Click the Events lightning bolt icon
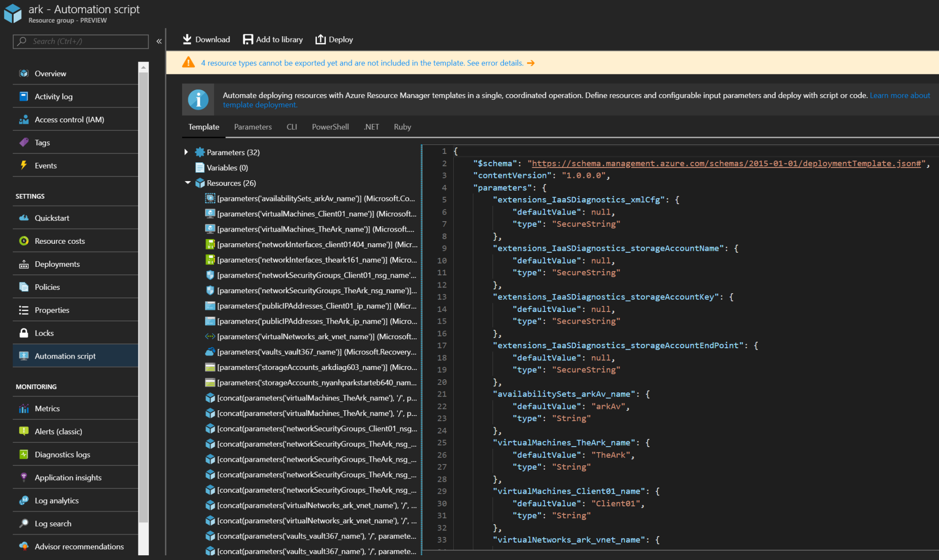Image resolution: width=939 pixels, height=560 pixels. (24, 166)
